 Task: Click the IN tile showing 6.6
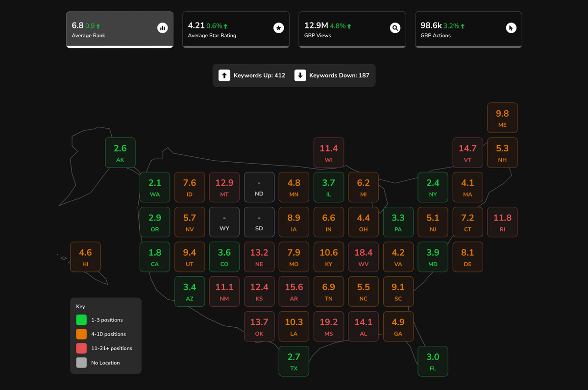tap(329, 222)
